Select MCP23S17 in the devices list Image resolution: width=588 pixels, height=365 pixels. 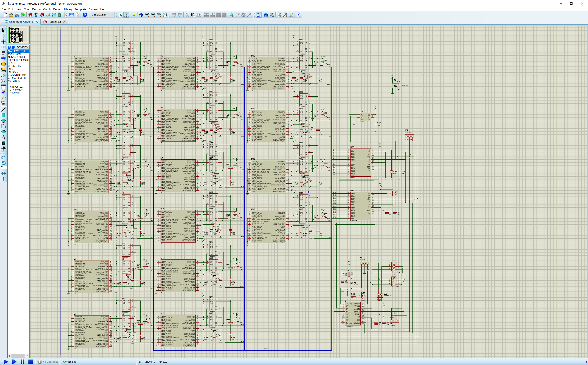pyautogui.click(x=18, y=81)
